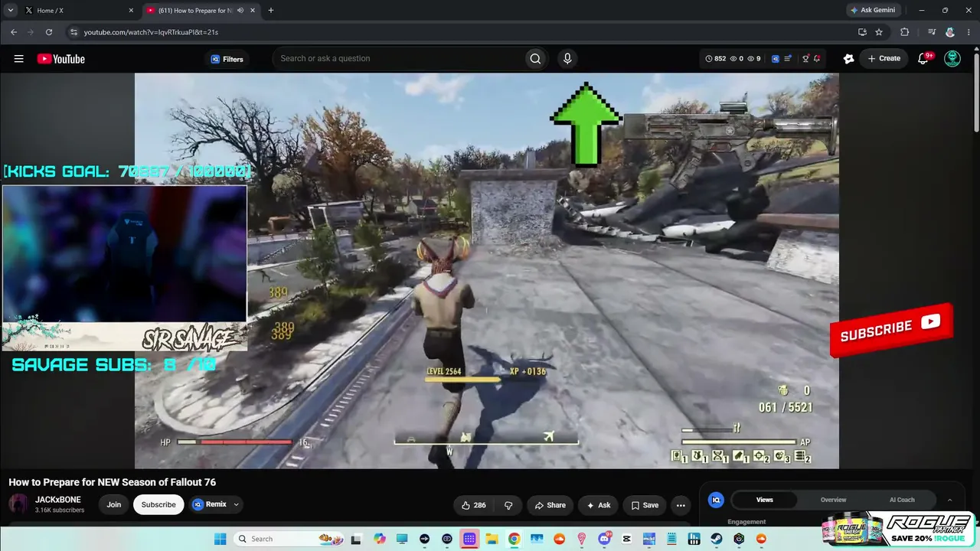980x551 pixels.
Task: Open the JACKxBONE channel avatar
Action: (19, 504)
